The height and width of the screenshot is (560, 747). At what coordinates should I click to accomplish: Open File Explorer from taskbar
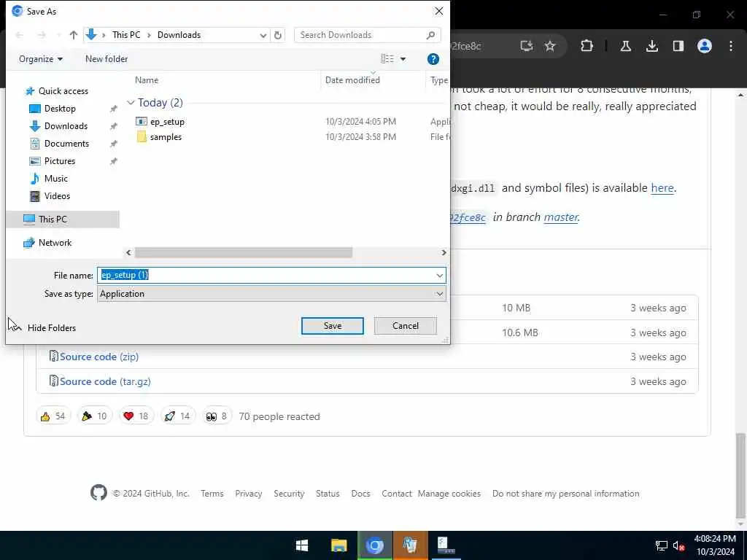tap(338, 545)
